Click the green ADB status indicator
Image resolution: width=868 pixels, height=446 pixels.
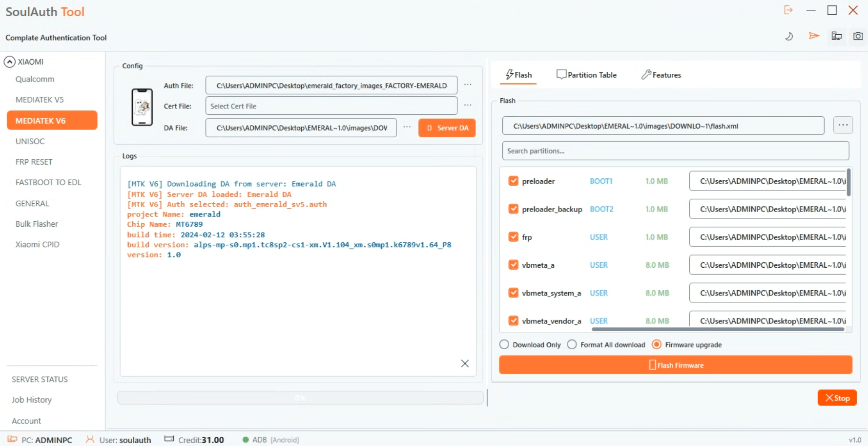click(x=246, y=440)
